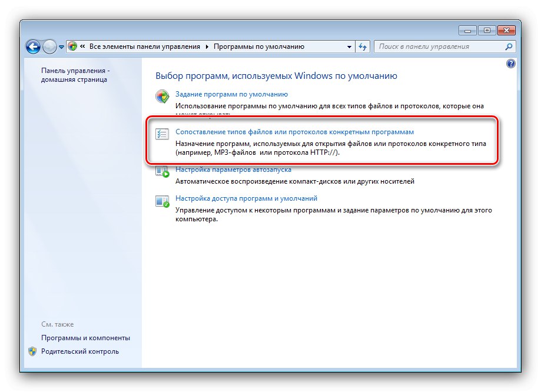The width and height of the screenshot is (541, 392).
Task: Open 'Задание программ по умолчанию' link
Action: tap(231, 94)
